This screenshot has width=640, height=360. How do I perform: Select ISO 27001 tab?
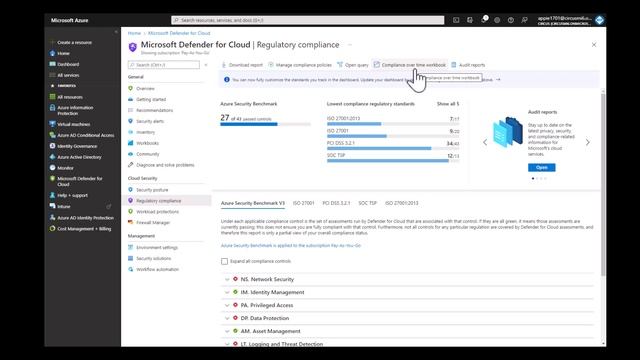click(304, 203)
